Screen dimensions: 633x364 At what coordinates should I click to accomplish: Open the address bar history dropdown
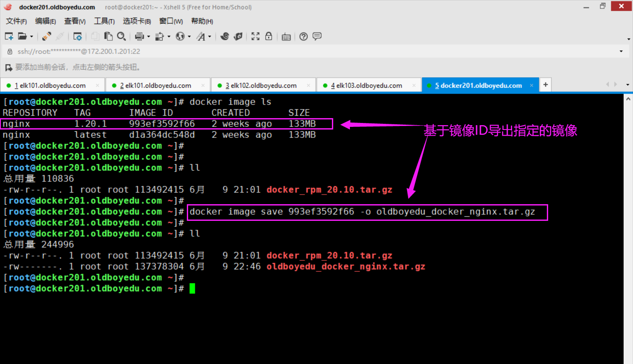coord(621,51)
